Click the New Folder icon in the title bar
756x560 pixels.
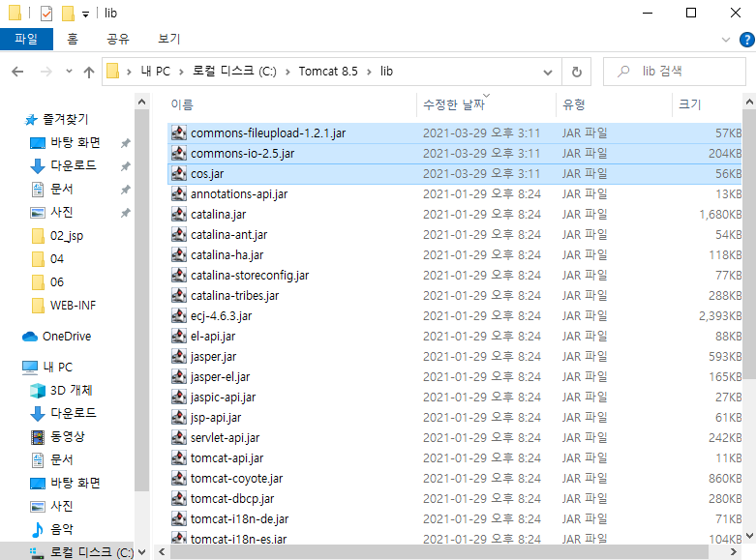[x=68, y=13]
